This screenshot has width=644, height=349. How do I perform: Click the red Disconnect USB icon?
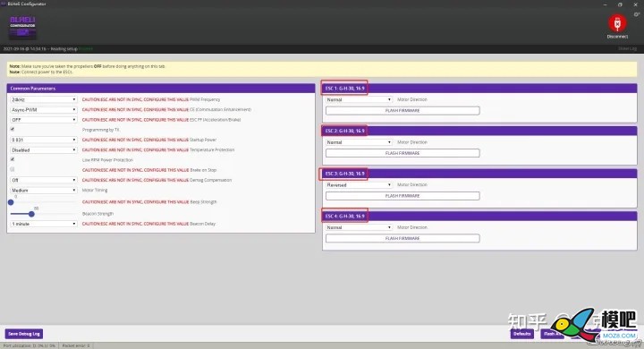click(x=617, y=23)
